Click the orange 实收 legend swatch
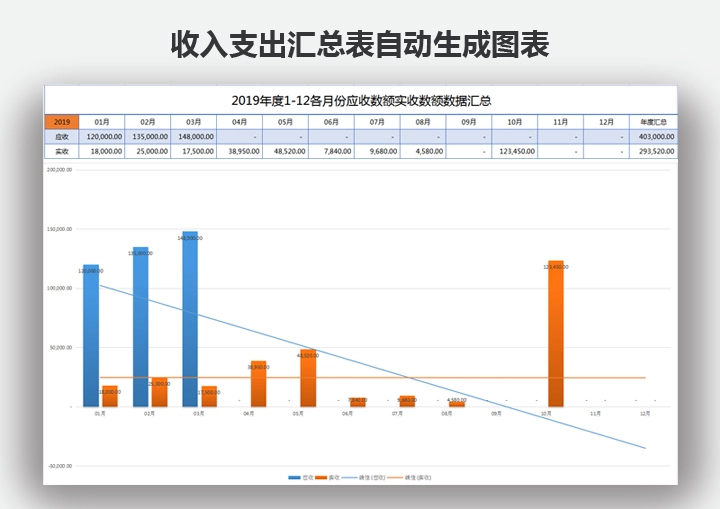This screenshot has width=720, height=509. pyautogui.click(x=320, y=478)
